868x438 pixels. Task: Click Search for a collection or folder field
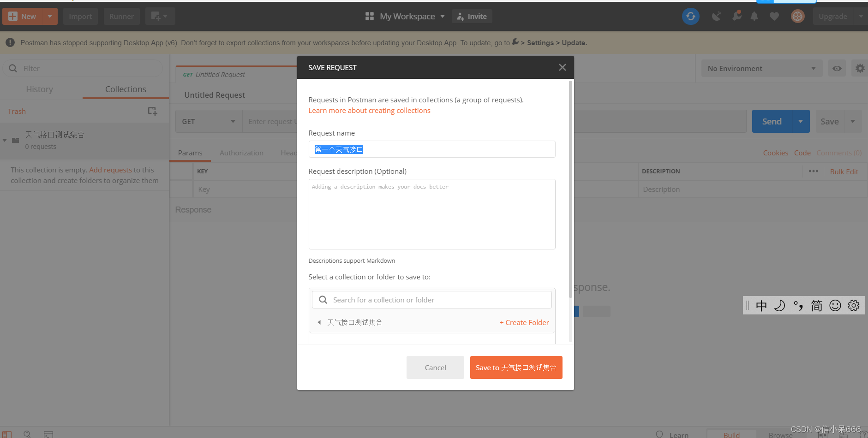(432, 300)
